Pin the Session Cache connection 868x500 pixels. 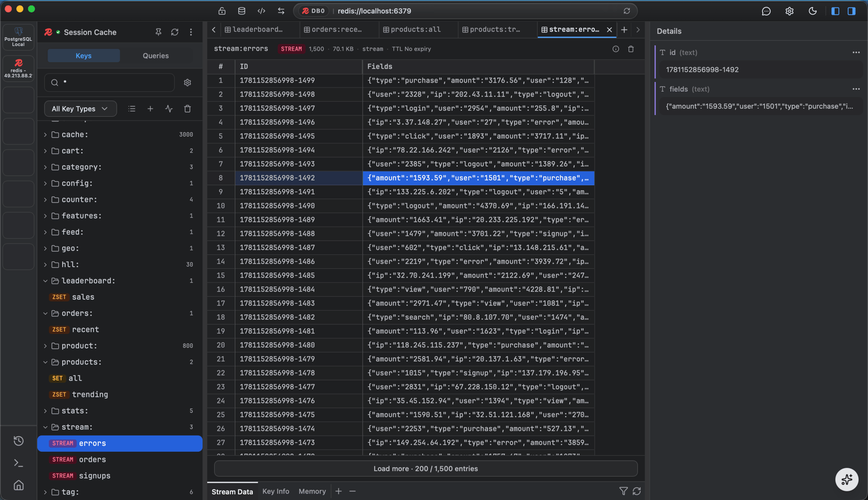coord(158,33)
